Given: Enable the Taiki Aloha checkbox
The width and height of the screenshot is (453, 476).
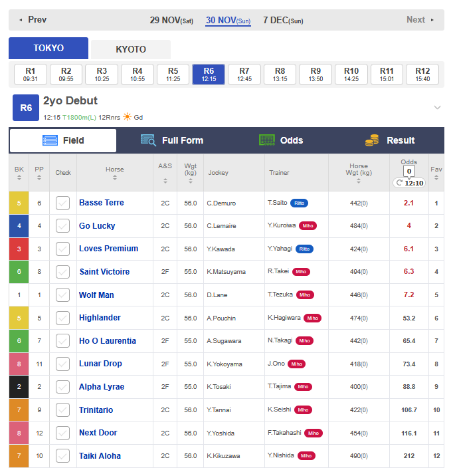Looking at the screenshot, I should tap(62, 456).
